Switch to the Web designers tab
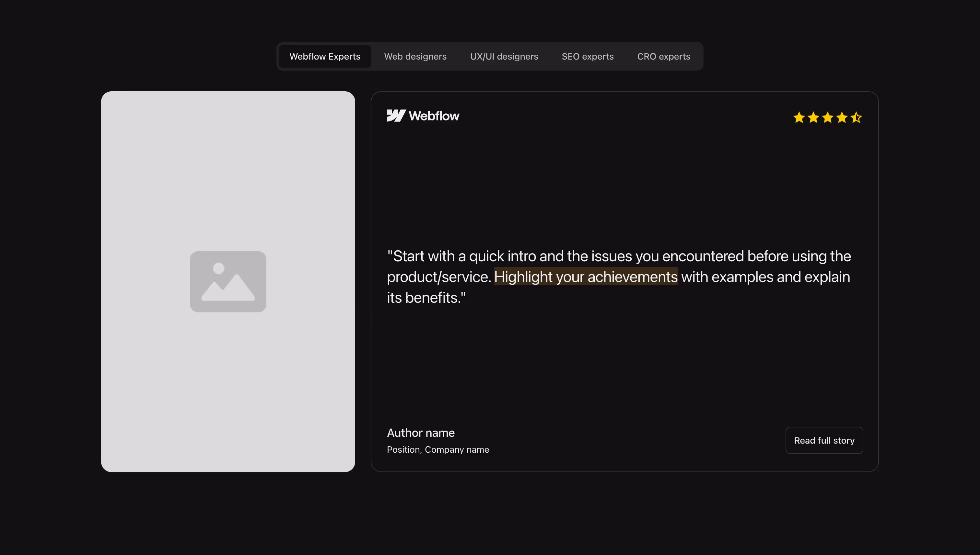The height and width of the screenshot is (555, 980). point(415,56)
